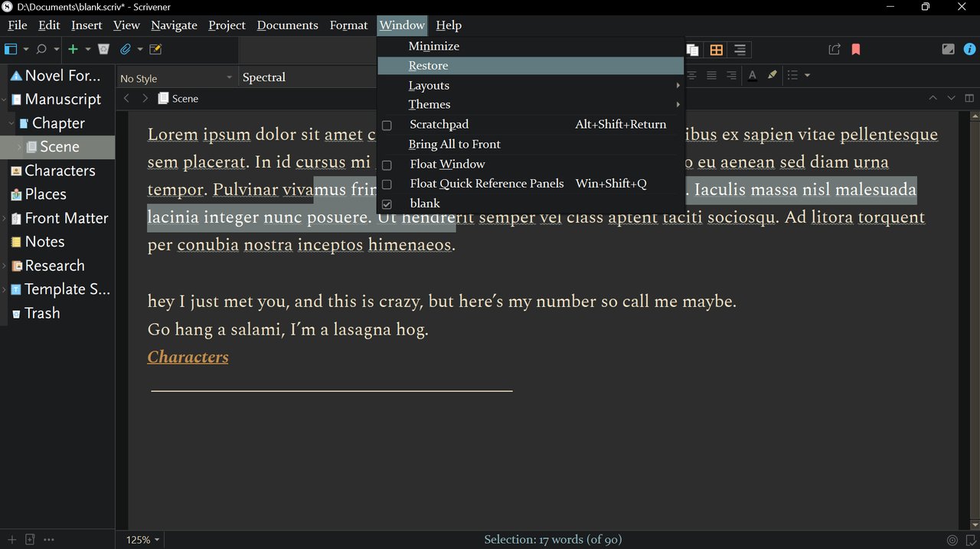This screenshot has height=549, width=980.
Task: Select Characters folder in binder
Action: pos(60,171)
